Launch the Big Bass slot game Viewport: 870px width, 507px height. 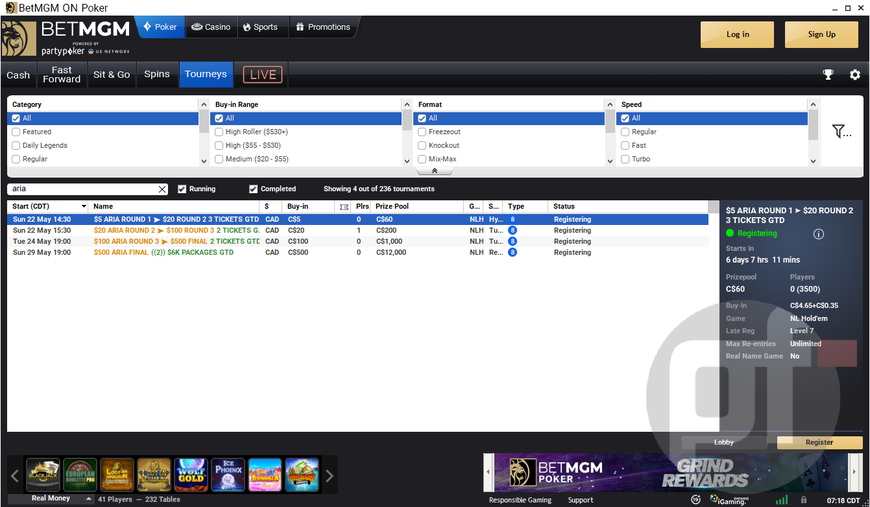[302, 475]
